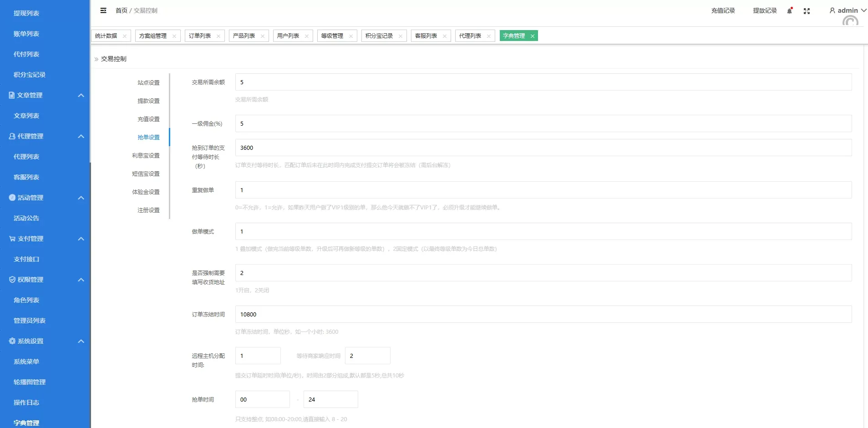Screen dimensions: 868x428
Task: Click the hamburger menu collapse icon
Action: click(x=103, y=10)
